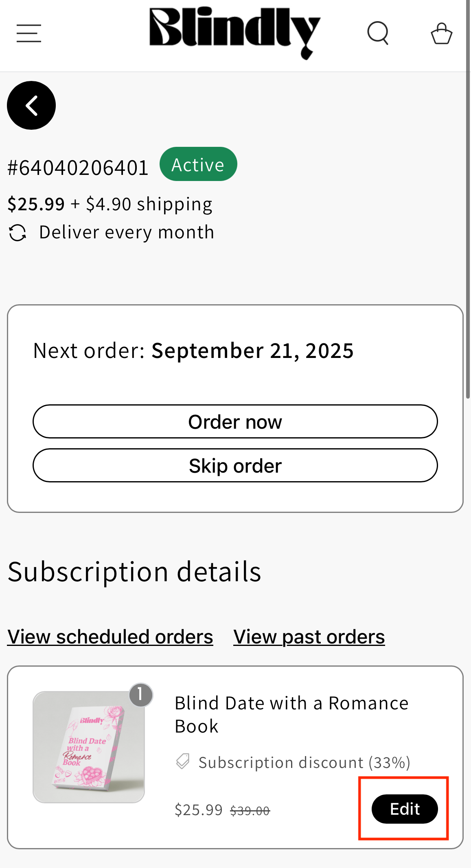This screenshot has width=471, height=868.
Task: Click the Blindly logo
Action: 235,33
